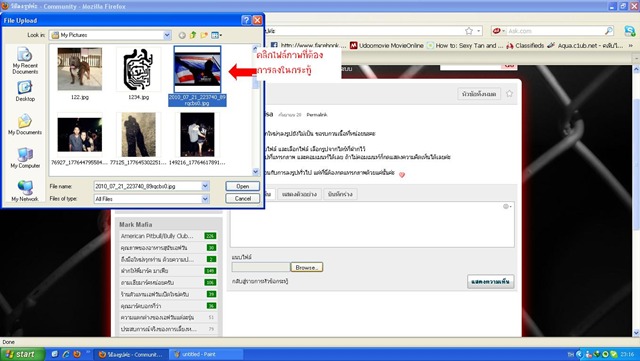This screenshot has height=361, width=640.
Task: Open My Computer in File Upload sidebar
Action: pyautogui.click(x=25, y=158)
